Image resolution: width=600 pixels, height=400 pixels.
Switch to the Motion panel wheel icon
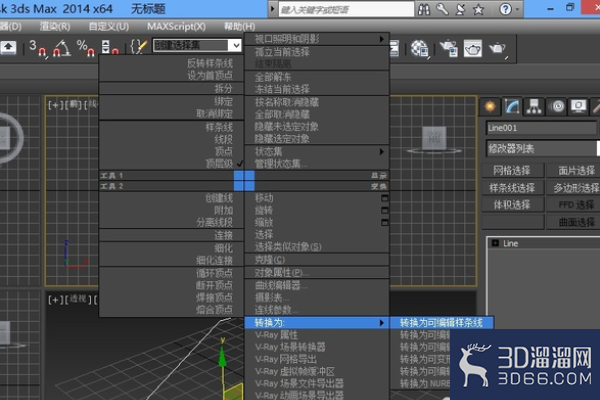(557, 106)
